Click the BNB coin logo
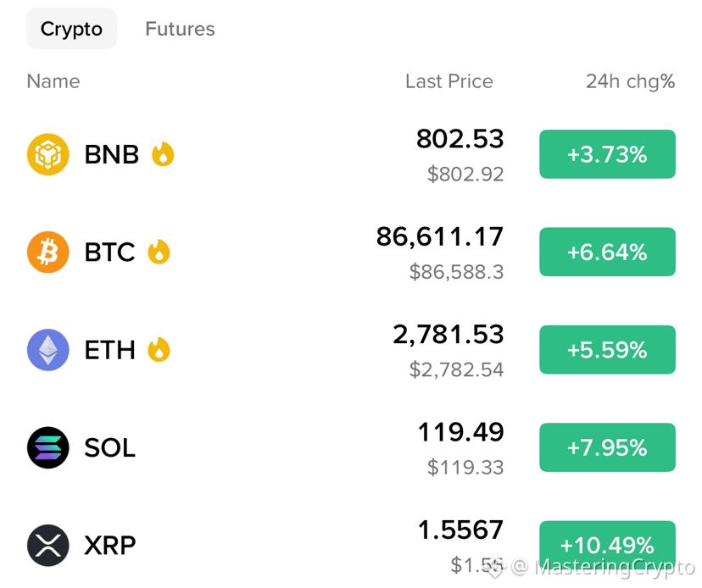Image resolution: width=702 pixels, height=588 pixels. 48,154
